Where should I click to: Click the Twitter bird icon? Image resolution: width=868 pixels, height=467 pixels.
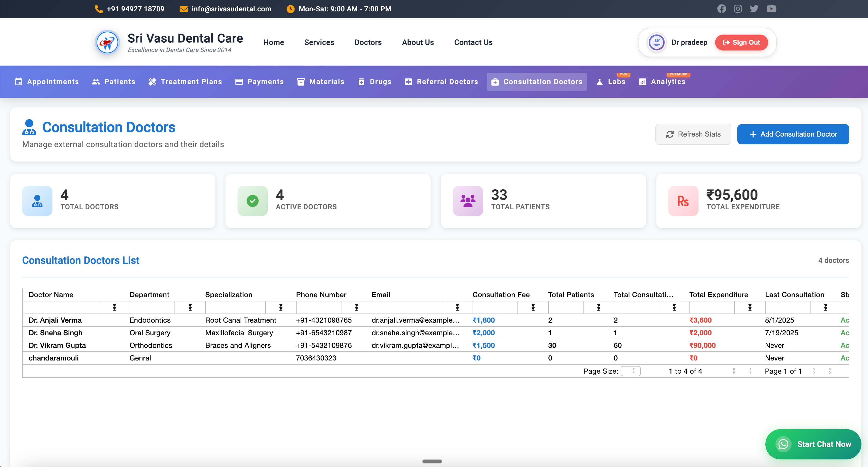click(x=754, y=9)
